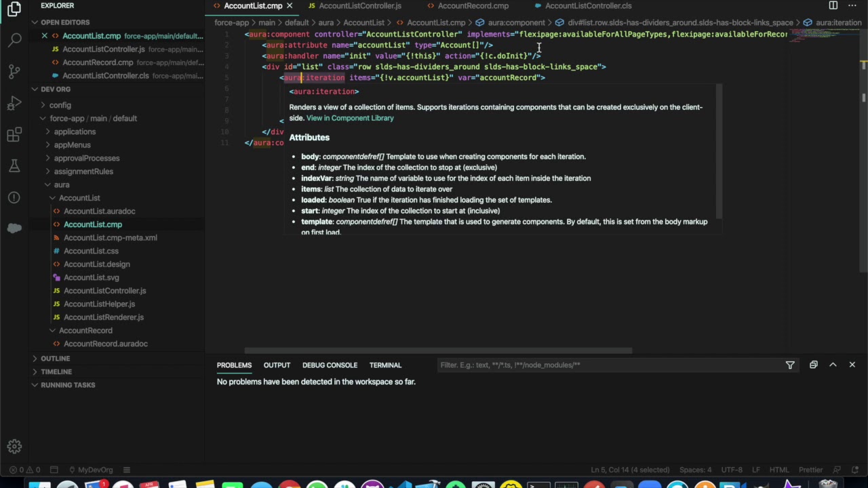Open the Search view in activity bar
The height and width of the screenshot is (488, 868).
point(14,40)
